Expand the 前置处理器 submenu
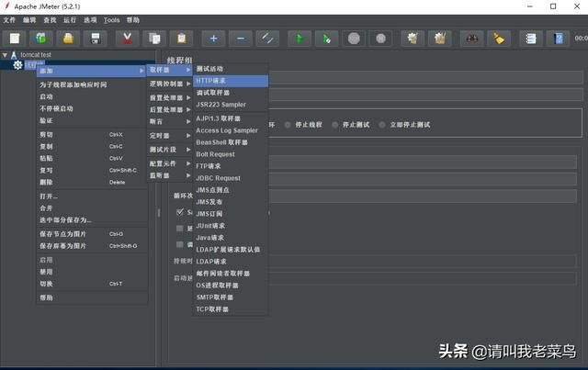This screenshot has height=370, width=588. point(170,98)
